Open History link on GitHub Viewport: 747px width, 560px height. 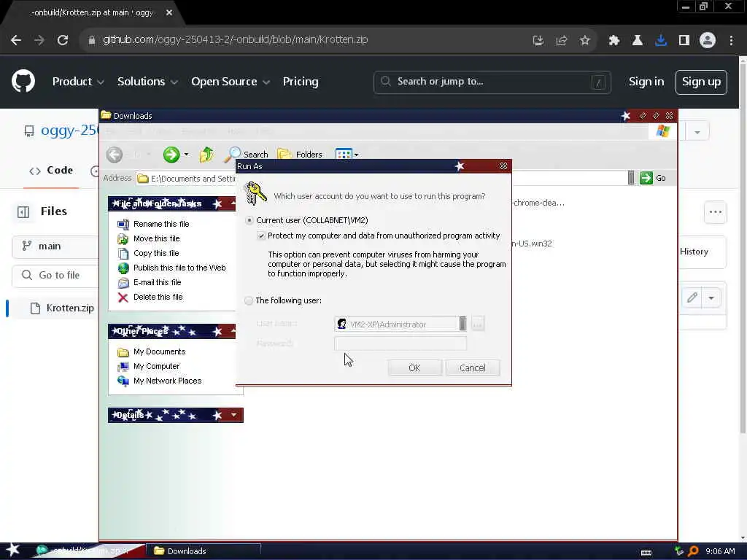pyautogui.click(x=694, y=252)
